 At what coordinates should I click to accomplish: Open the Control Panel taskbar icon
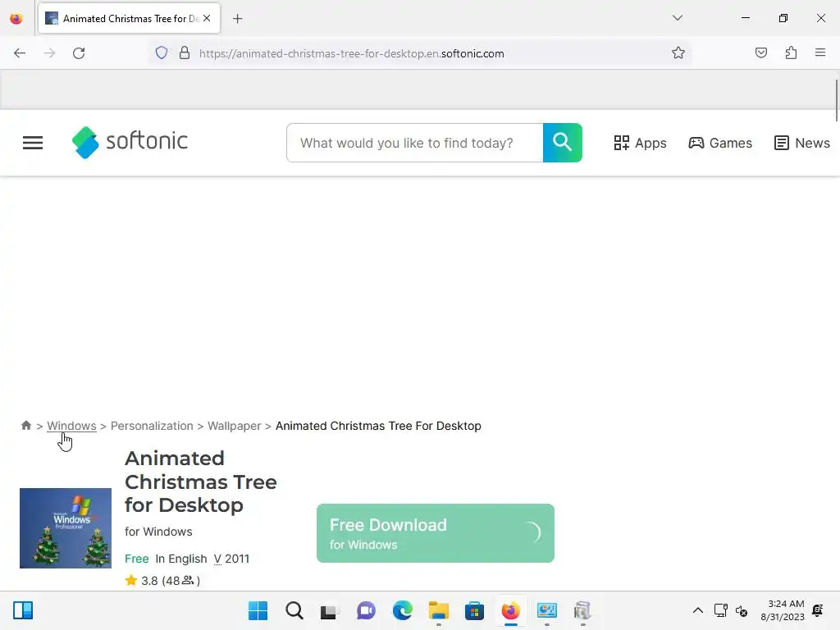547,610
